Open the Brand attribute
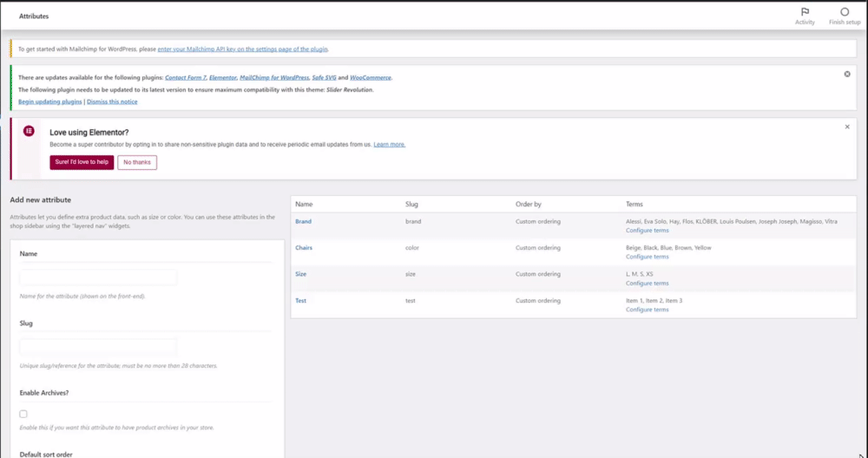868x458 pixels. (x=303, y=221)
